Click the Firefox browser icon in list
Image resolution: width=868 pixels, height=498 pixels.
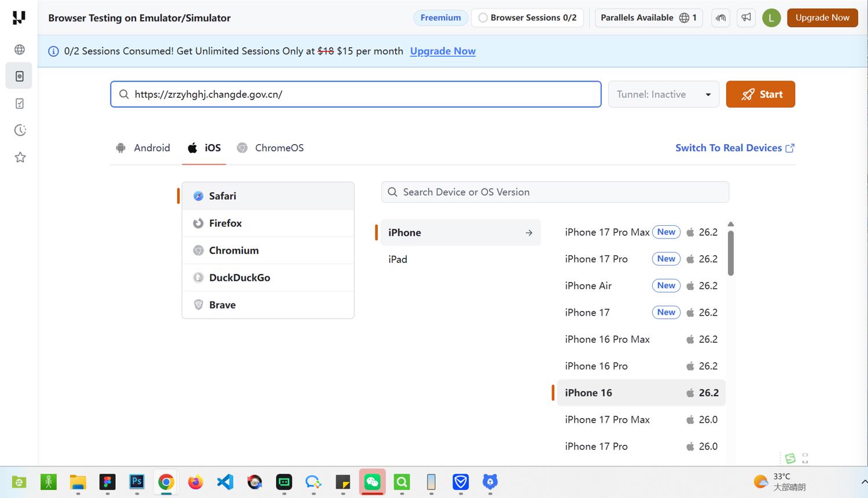[198, 223]
